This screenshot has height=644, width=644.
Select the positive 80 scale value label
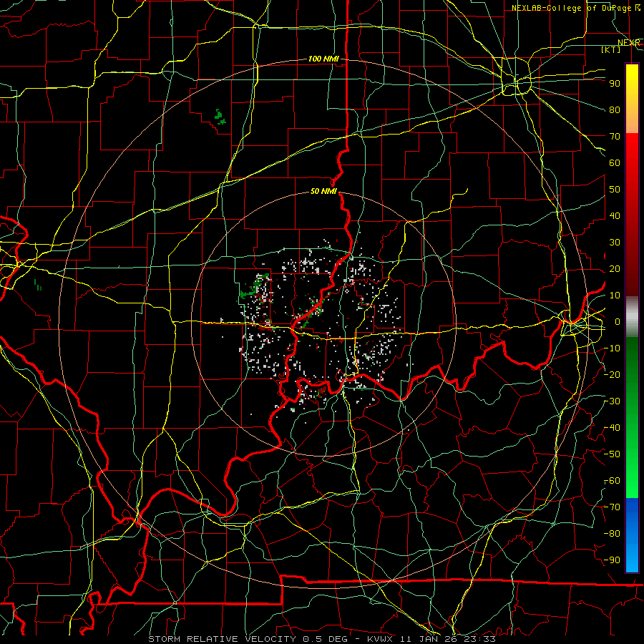pos(615,109)
